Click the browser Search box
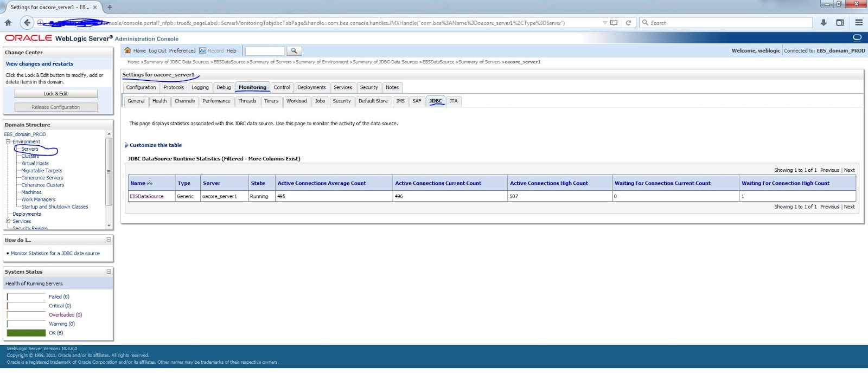The height and width of the screenshot is (374, 868). [x=726, y=23]
